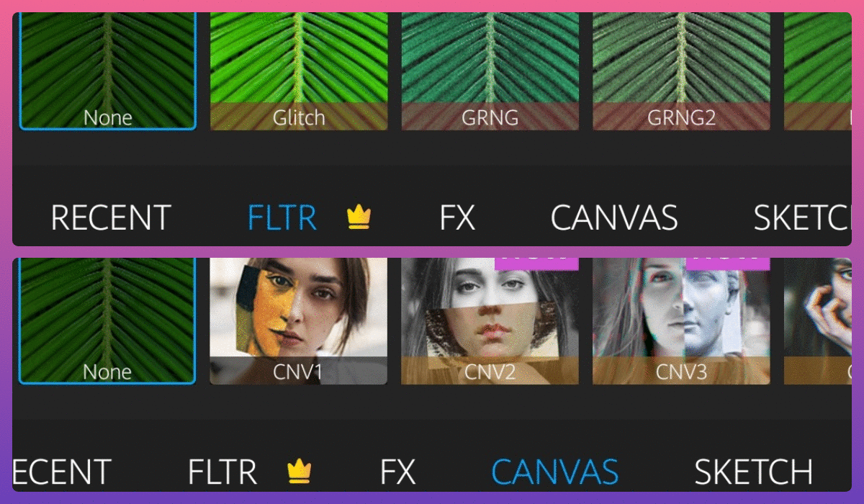
Task: Click the gold crown icon beside blue FLTR
Action: tap(359, 217)
